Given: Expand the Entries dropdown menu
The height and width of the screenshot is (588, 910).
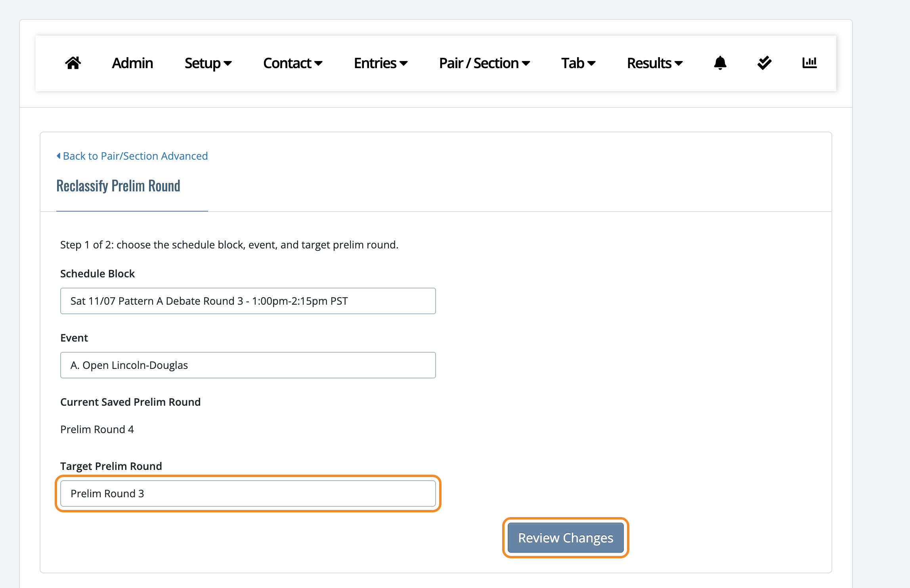Looking at the screenshot, I should click(x=380, y=63).
